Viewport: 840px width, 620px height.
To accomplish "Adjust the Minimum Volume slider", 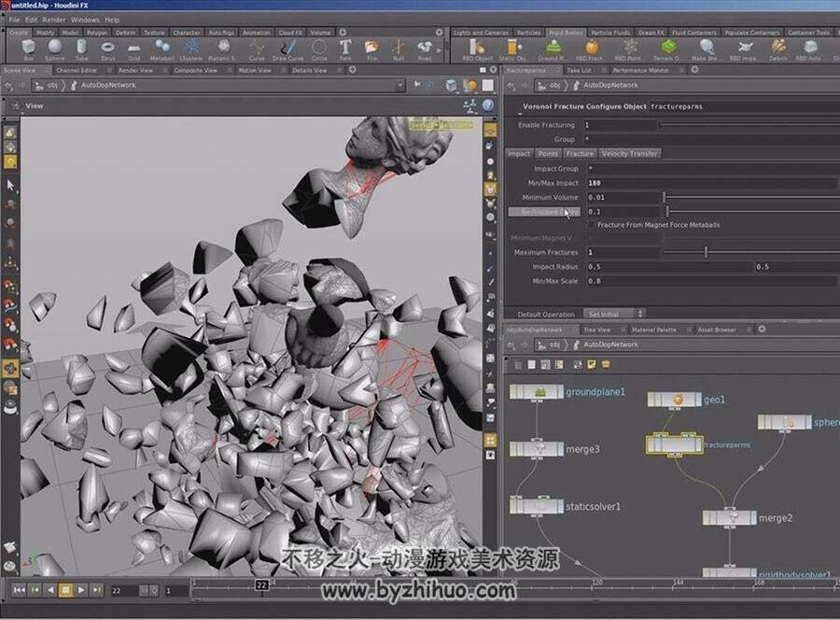I will (x=750, y=197).
